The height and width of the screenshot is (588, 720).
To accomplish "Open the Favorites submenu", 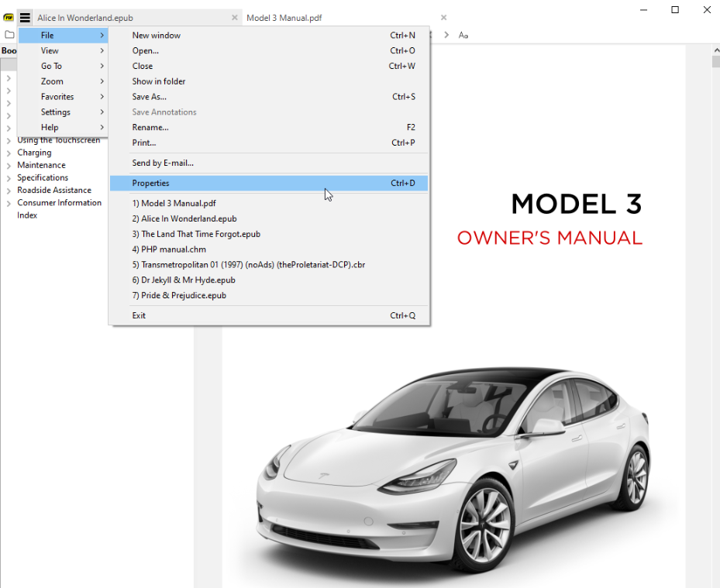I will click(64, 97).
